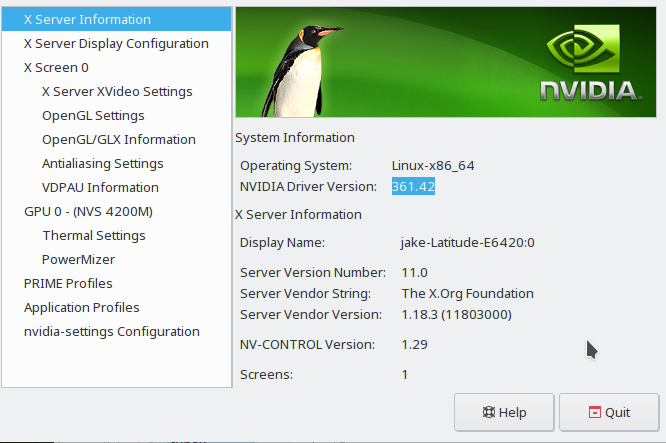This screenshot has width=666, height=443.
Task: Select the X Screen 0 entry
Action: 56,68
